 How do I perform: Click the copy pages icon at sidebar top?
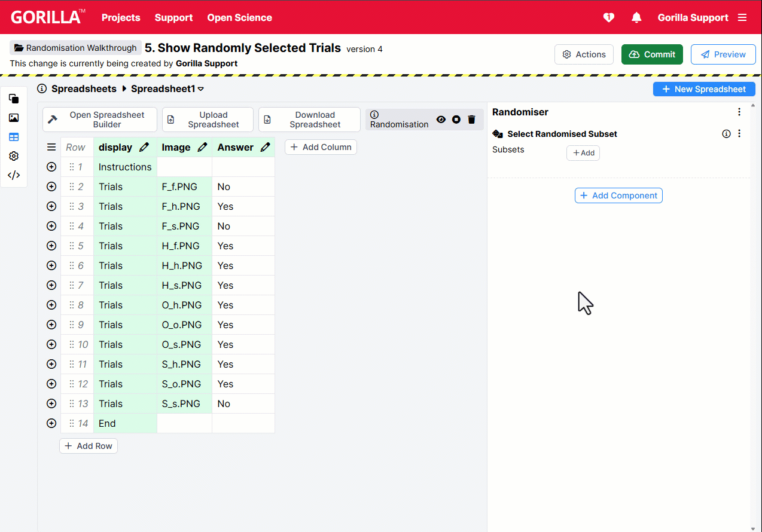(13, 99)
